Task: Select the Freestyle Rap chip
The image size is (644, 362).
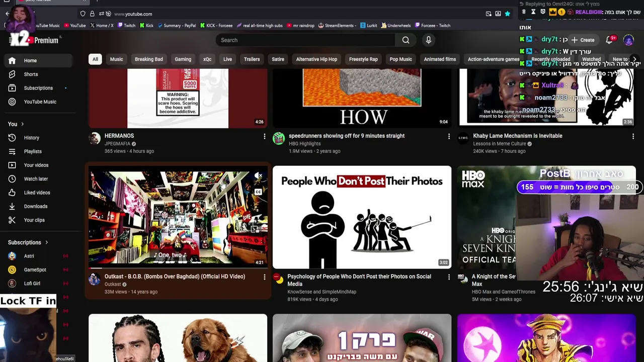Action: (363, 59)
